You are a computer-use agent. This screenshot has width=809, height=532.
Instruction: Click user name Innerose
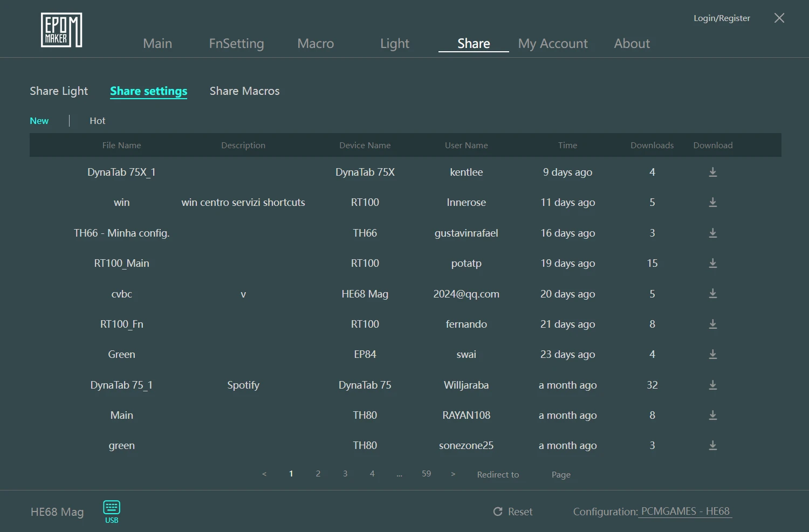[x=467, y=202]
